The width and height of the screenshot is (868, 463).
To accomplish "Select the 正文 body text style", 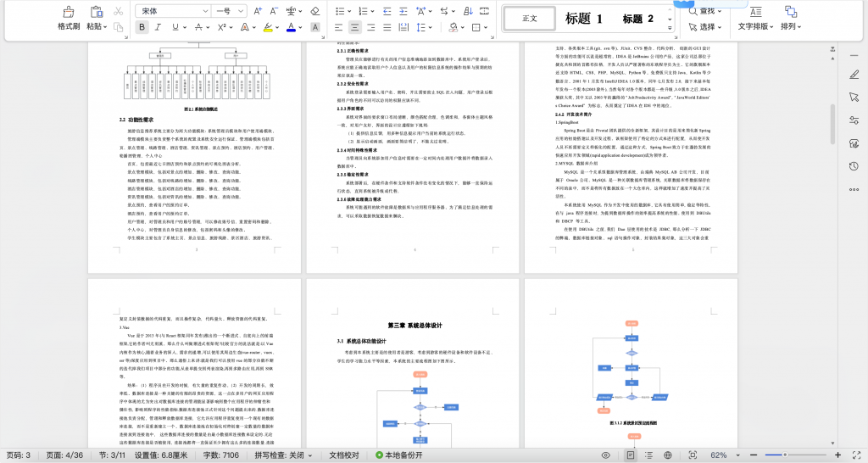I will coord(530,19).
